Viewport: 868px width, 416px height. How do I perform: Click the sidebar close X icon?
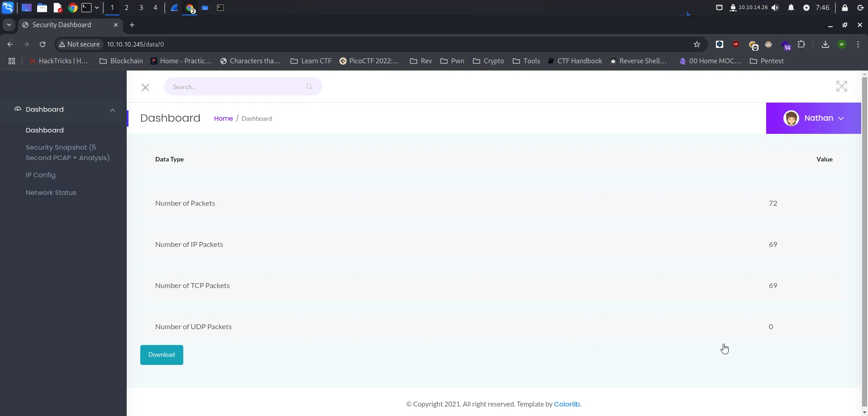pyautogui.click(x=145, y=87)
